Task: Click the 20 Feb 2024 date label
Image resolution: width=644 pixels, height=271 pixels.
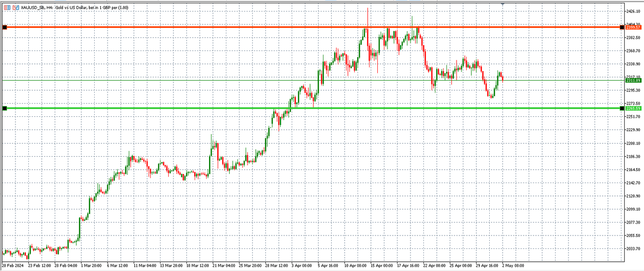Action: pos(13,265)
